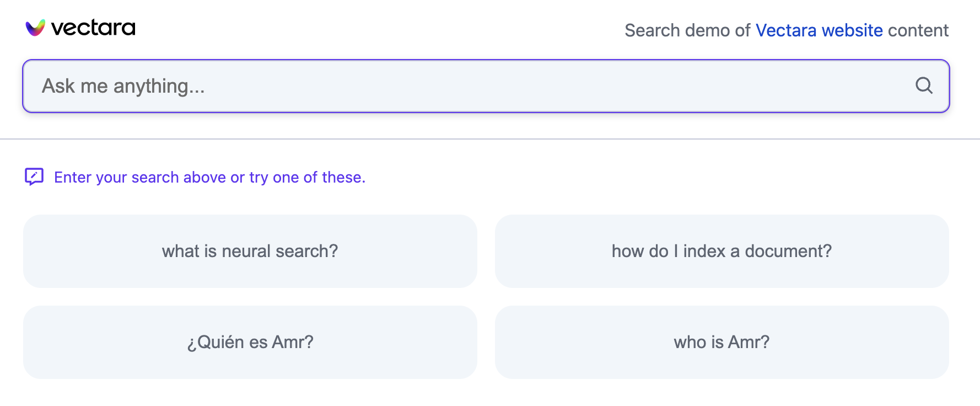
Task: Choose 'how do I index a document?'
Action: (721, 251)
